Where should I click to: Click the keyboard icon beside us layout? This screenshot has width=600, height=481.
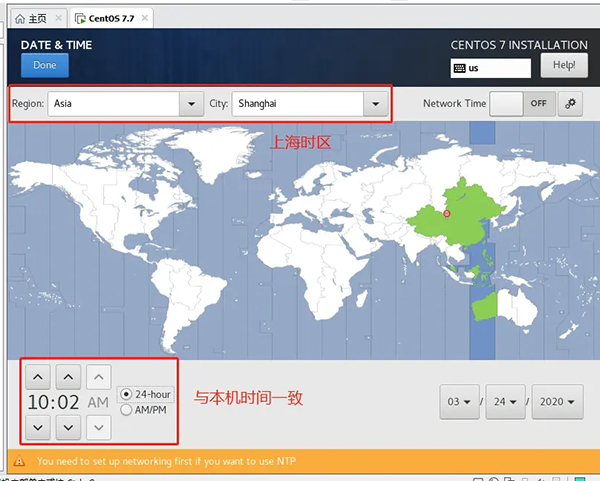(x=459, y=68)
